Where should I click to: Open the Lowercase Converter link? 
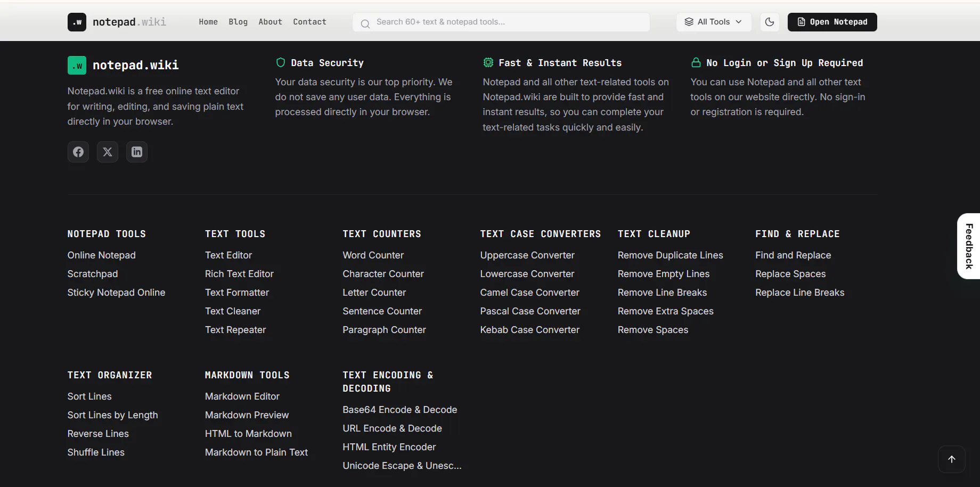(x=527, y=274)
